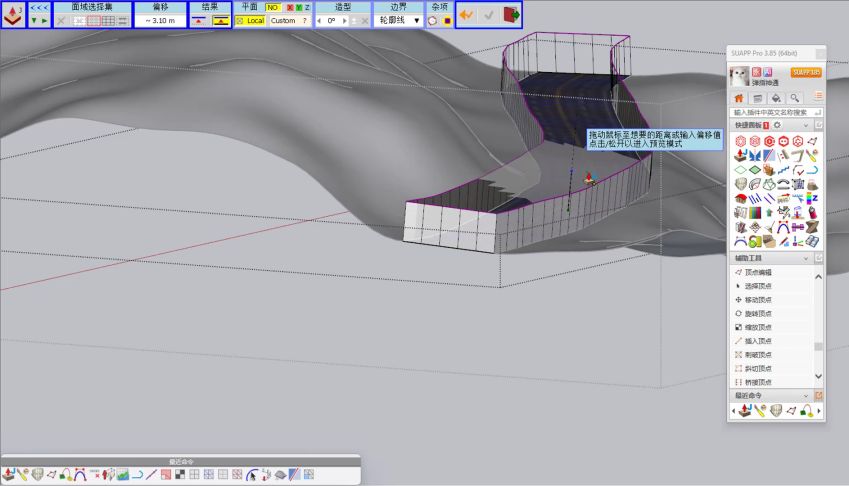Click the <<< collapse toolbar arrows

(39, 8)
